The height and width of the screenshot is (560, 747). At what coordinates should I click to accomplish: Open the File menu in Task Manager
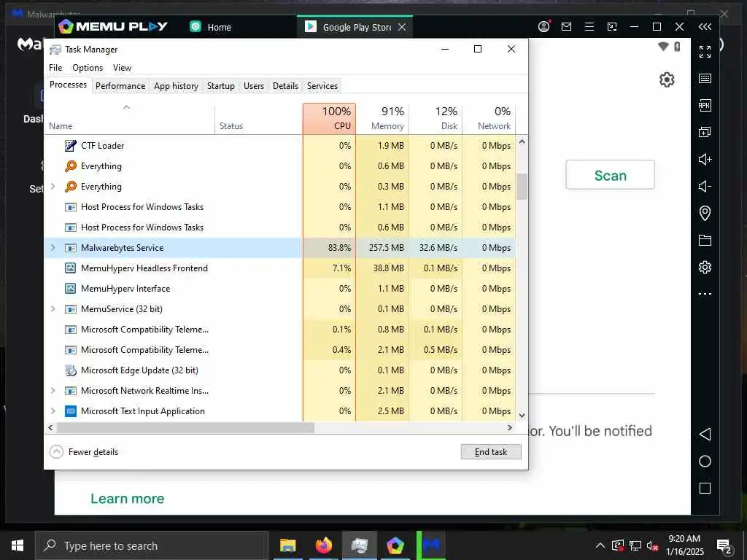[55, 68]
